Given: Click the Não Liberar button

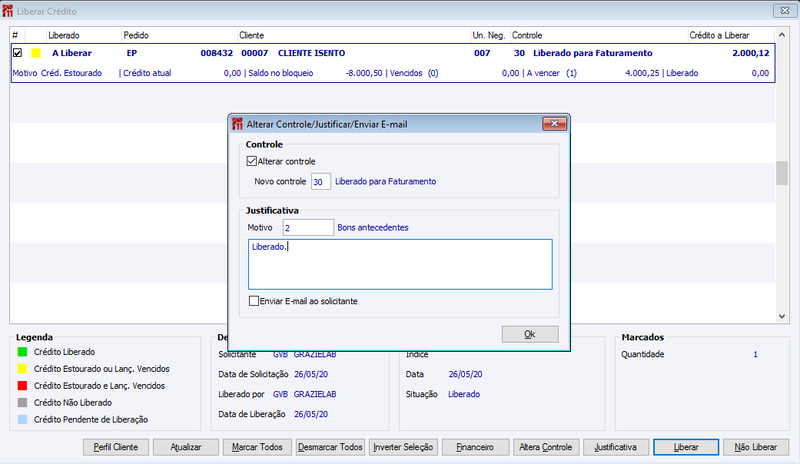Looking at the screenshot, I should coord(756,447).
